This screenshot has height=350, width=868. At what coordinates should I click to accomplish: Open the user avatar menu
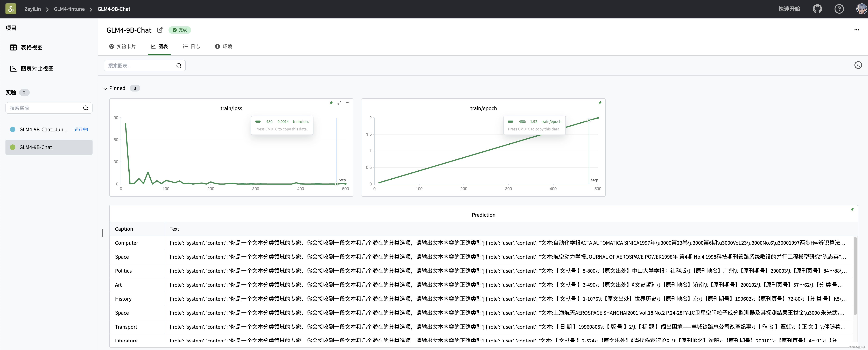[861, 9]
